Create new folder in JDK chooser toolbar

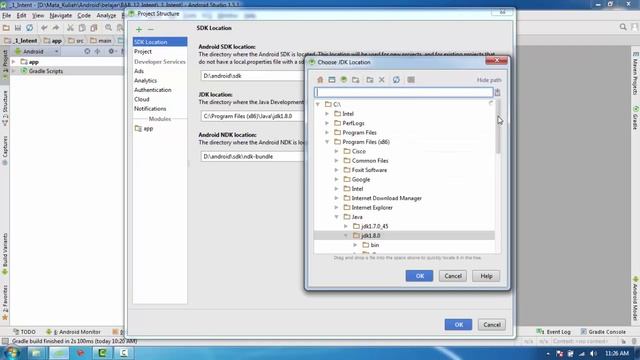(x=370, y=80)
